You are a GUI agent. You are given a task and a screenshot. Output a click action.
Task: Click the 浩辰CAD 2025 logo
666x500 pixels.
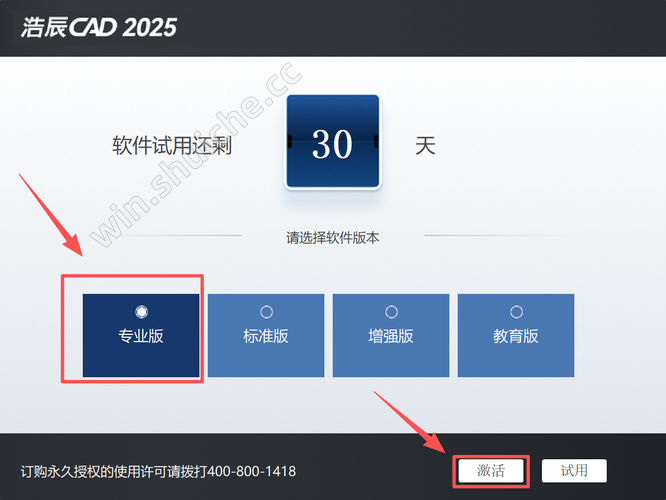[x=99, y=28]
